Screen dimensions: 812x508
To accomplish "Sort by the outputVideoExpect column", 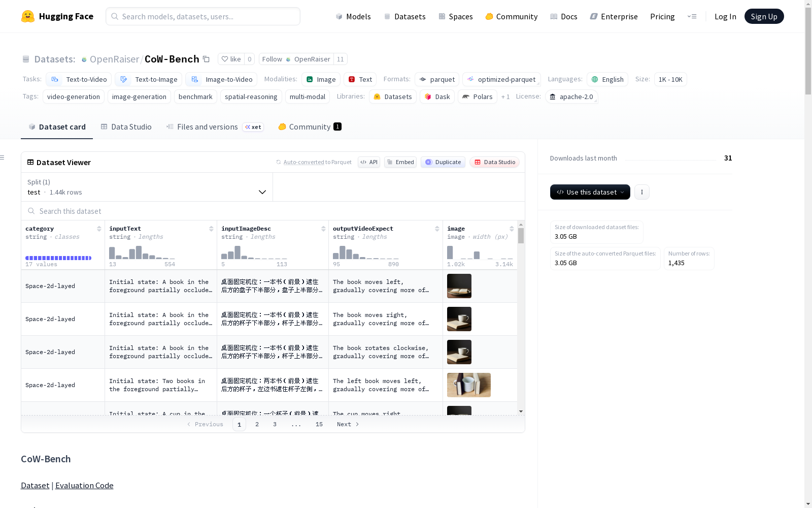I will coord(437,229).
